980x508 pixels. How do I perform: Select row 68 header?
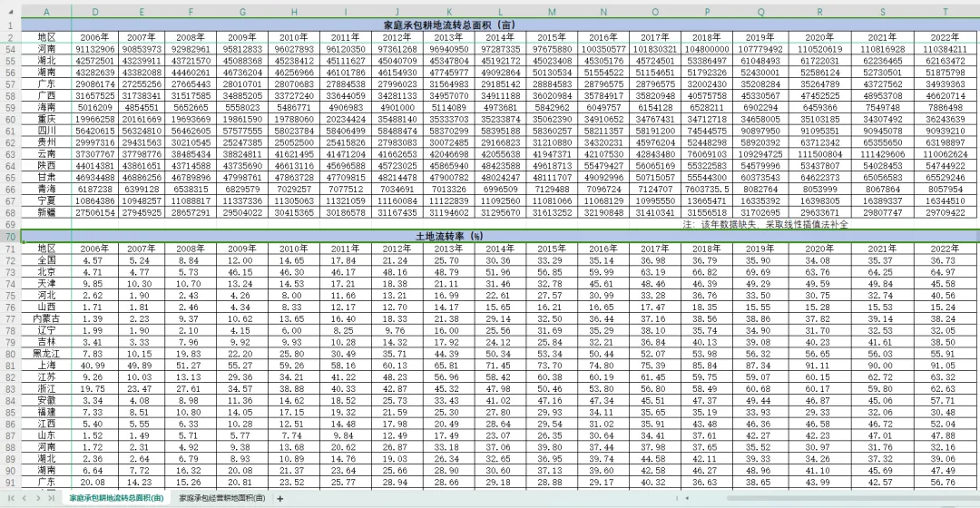(x=11, y=212)
